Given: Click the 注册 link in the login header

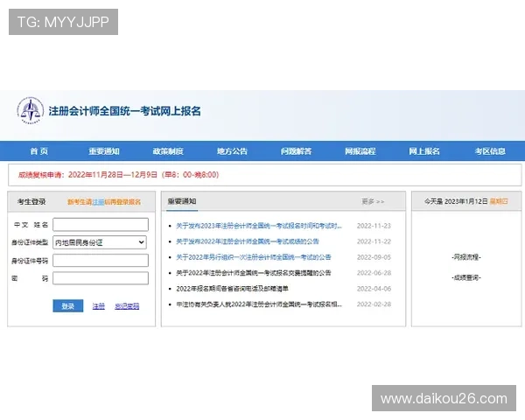Looking at the screenshot, I should pyautogui.click(x=98, y=202).
